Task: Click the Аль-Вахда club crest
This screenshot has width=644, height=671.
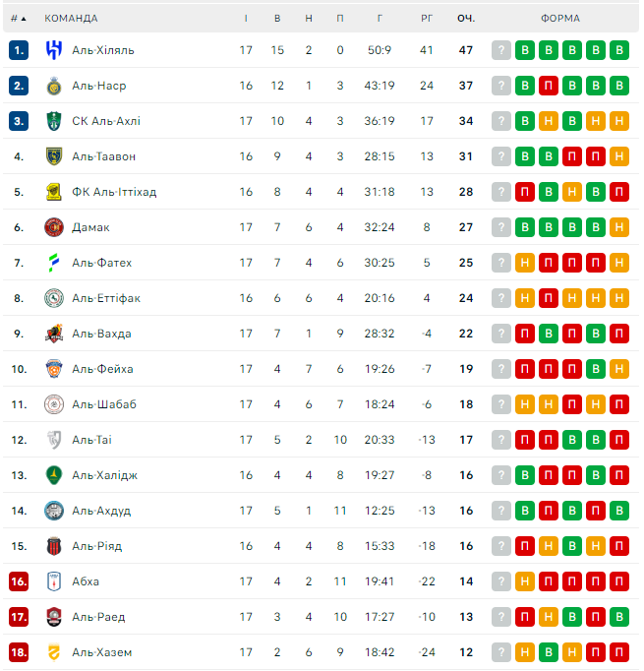Action: [53, 334]
